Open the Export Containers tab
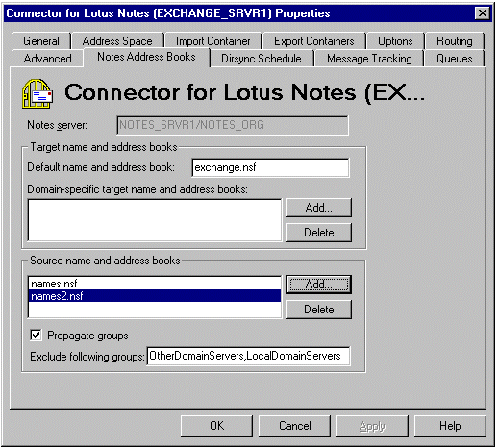Image resolution: width=498 pixels, height=448 pixels. 314,41
